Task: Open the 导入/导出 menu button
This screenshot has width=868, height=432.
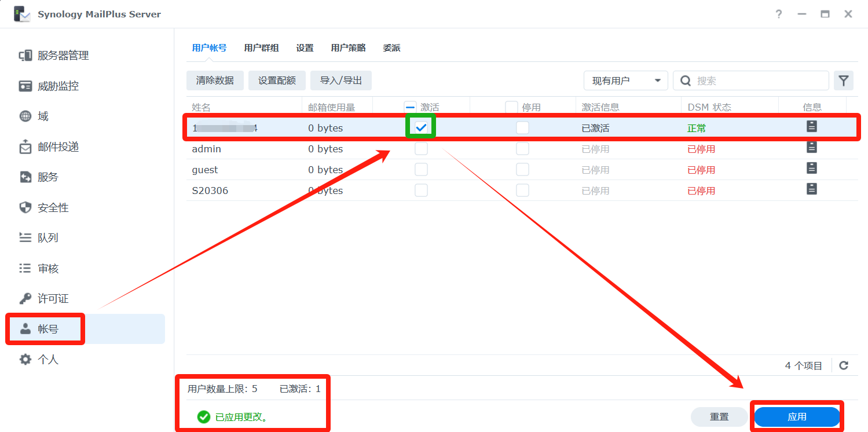Action: pos(340,80)
